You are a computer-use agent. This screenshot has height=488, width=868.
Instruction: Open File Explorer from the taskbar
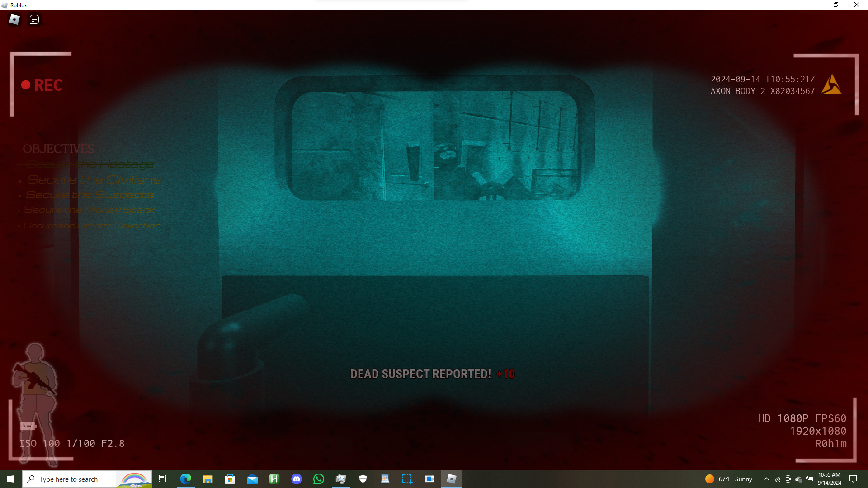tap(208, 479)
